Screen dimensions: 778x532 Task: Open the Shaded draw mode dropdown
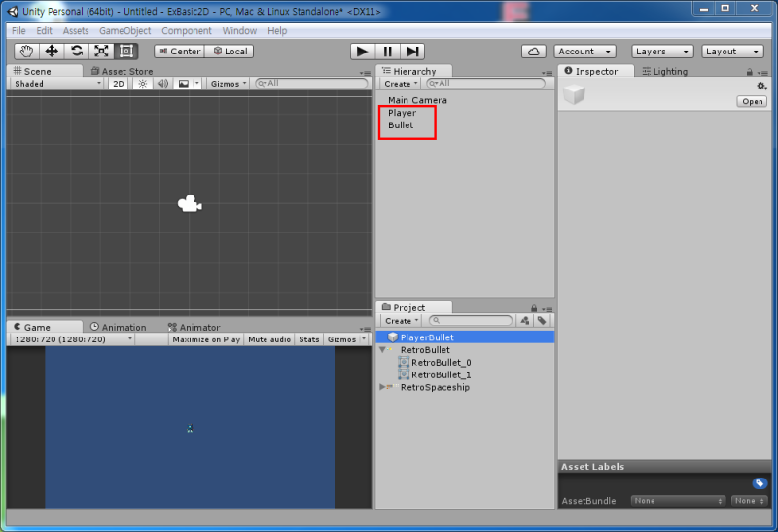(57, 84)
